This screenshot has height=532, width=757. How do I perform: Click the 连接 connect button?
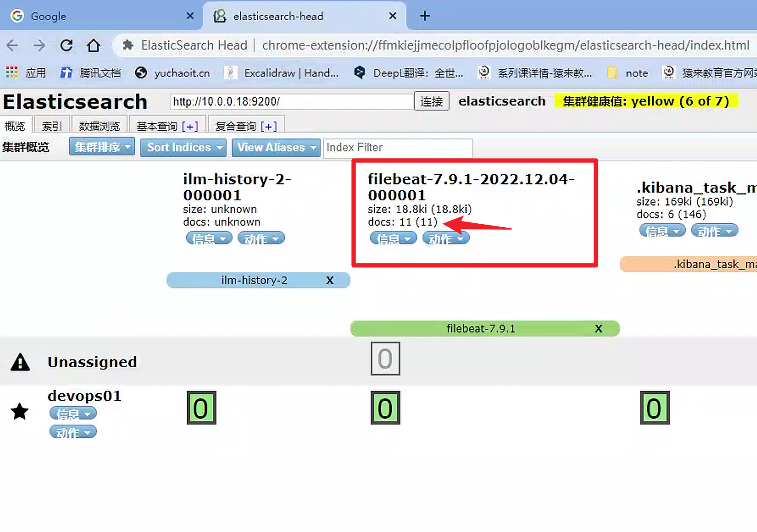click(x=431, y=102)
